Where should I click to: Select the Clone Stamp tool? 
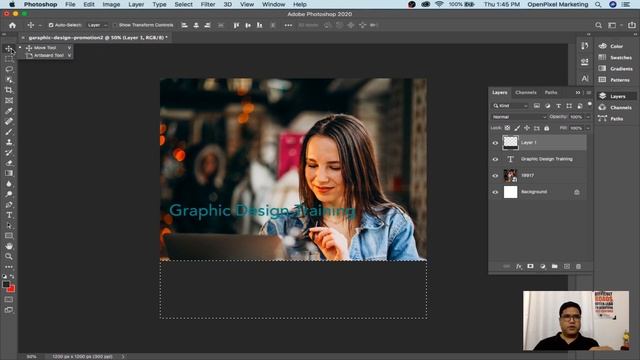tap(9, 142)
